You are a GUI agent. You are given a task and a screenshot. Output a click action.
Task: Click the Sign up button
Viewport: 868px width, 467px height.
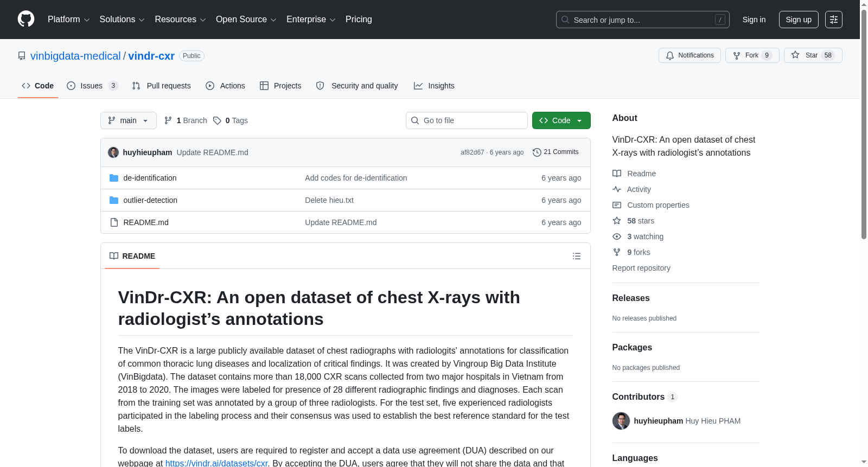(799, 20)
